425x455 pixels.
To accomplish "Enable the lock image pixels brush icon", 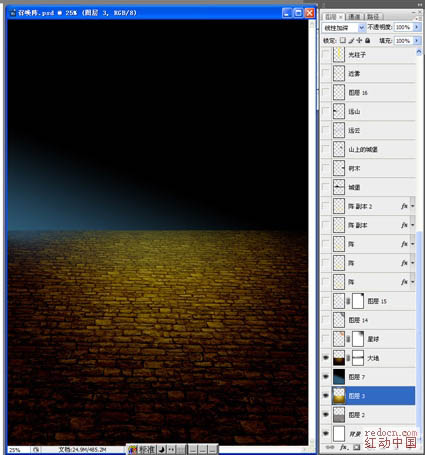I will coord(351,40).
